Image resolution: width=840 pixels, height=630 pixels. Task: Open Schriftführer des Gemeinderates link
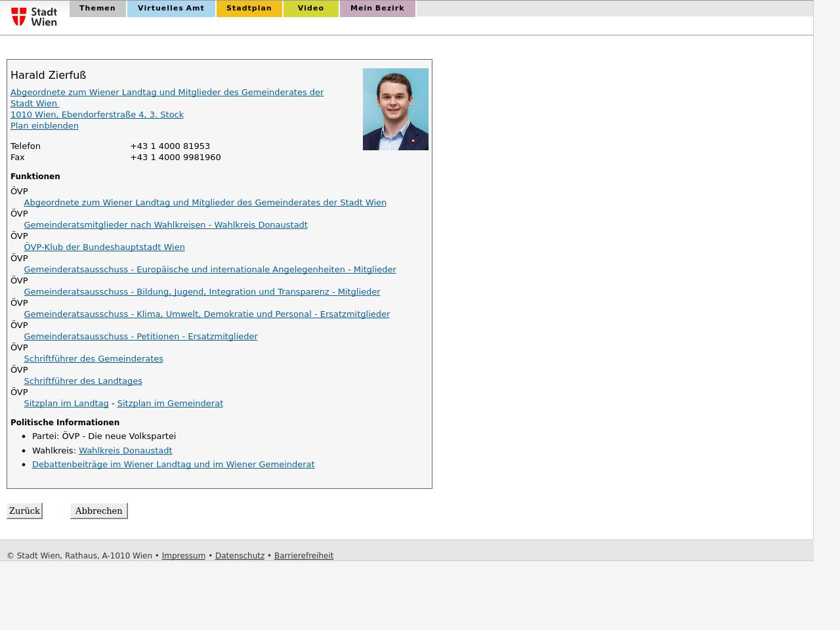(x=93, y=358)
